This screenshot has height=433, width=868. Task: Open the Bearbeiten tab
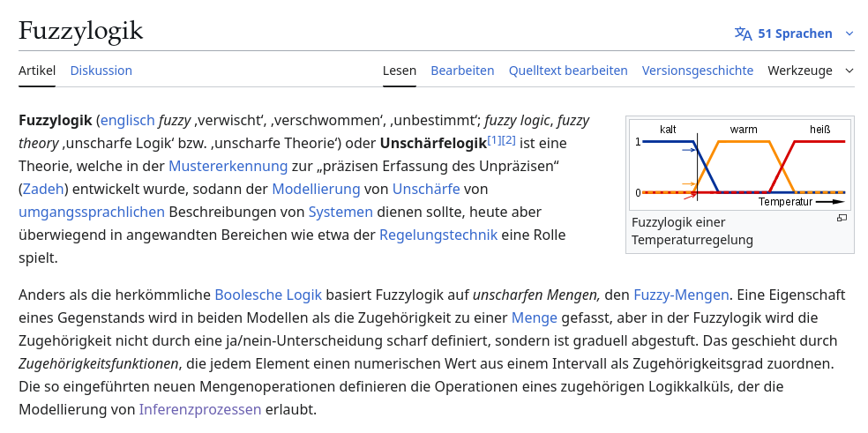[462, 71]
